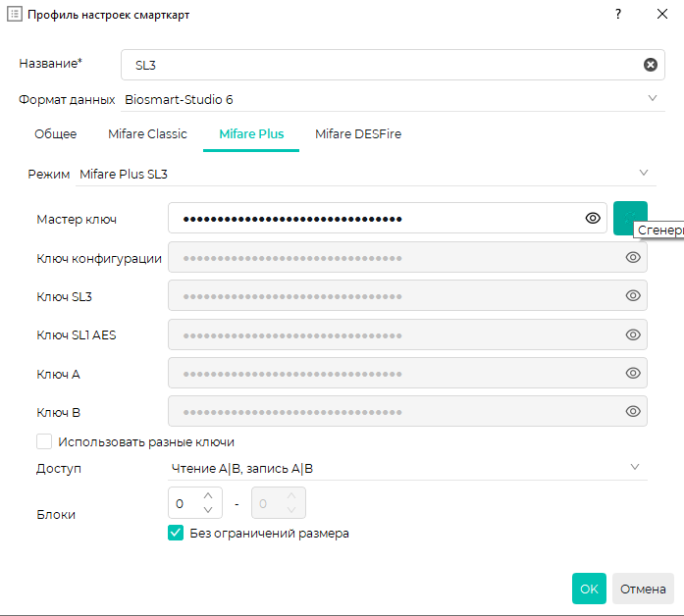Close the Профиль настроек смарткарт dialog

[x=662, y=14]
